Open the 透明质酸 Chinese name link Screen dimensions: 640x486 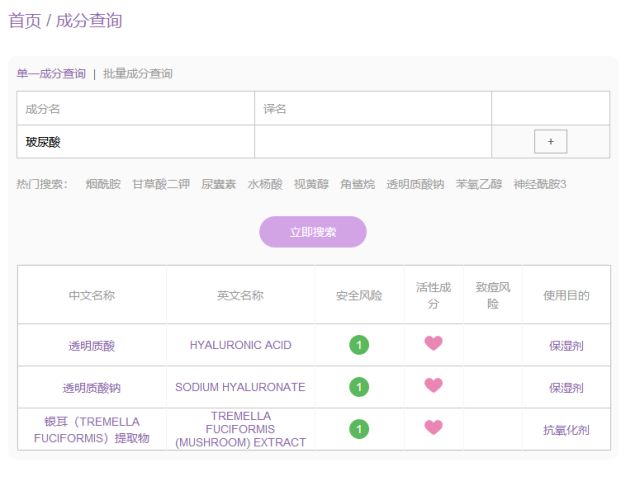coord(91,346)
